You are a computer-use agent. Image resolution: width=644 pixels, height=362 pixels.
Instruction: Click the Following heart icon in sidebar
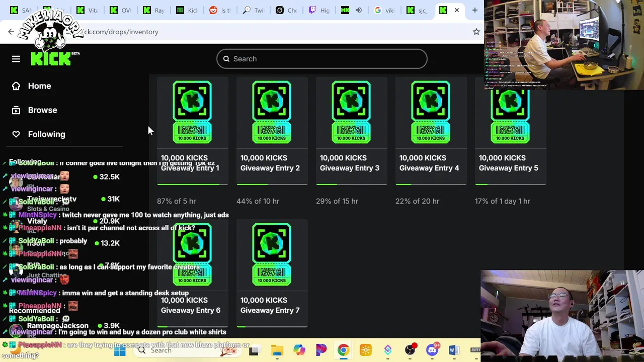[16, 134]
